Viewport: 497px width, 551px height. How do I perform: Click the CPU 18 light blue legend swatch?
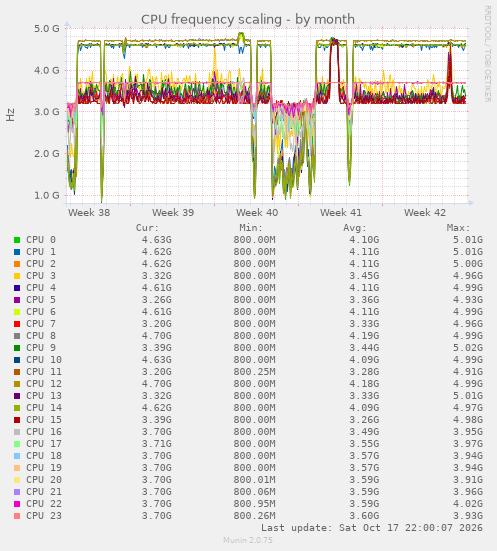[x=17, y=456]
